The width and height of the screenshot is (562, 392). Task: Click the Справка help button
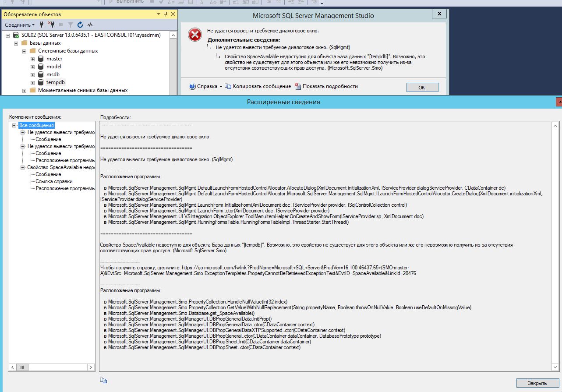[203, 86]
